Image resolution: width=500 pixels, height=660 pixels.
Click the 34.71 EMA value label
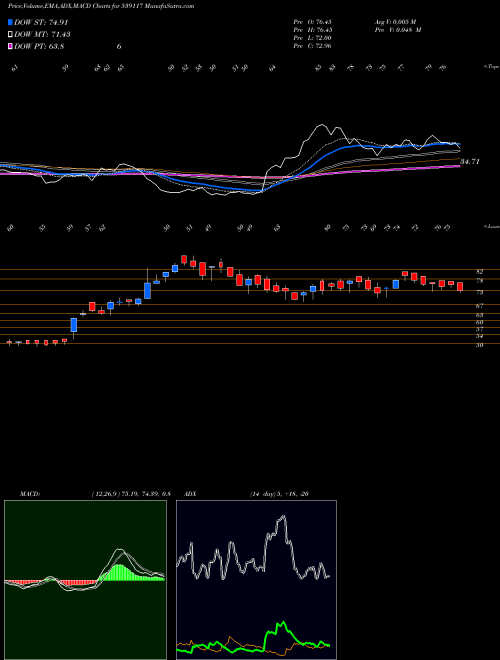coord(470,161)
